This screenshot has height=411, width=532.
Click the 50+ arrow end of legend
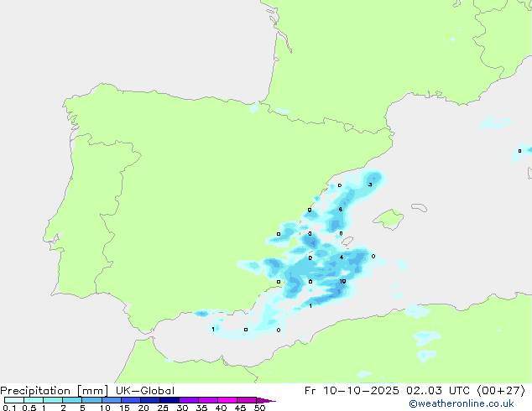(266, 400)
